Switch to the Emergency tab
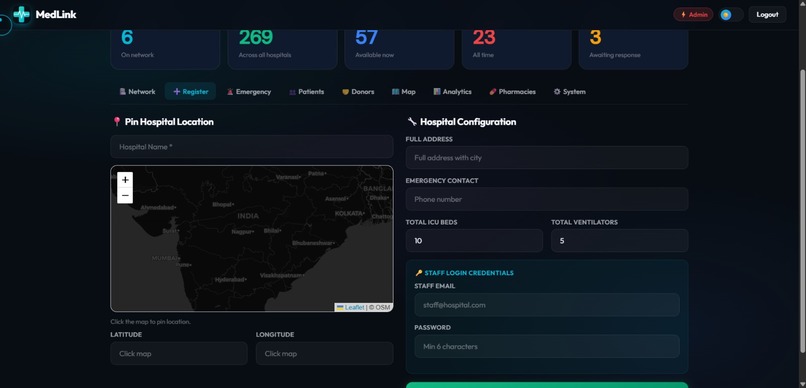 (249, 91)
